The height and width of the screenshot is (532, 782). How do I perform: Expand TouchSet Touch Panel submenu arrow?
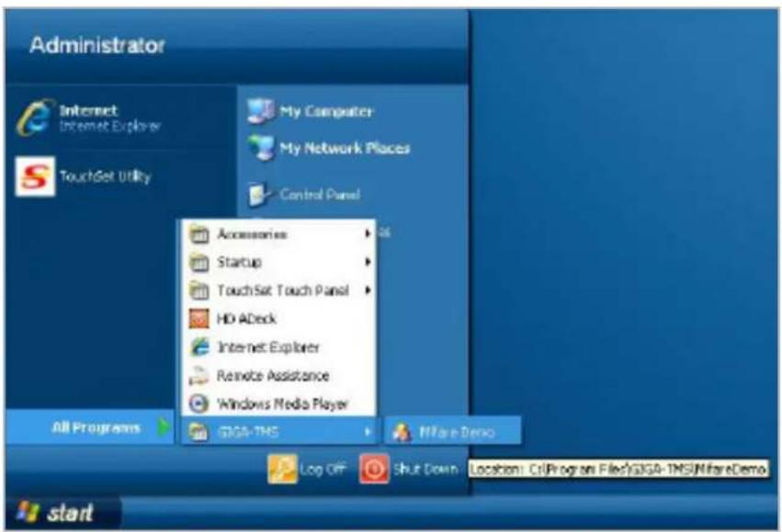368,289
